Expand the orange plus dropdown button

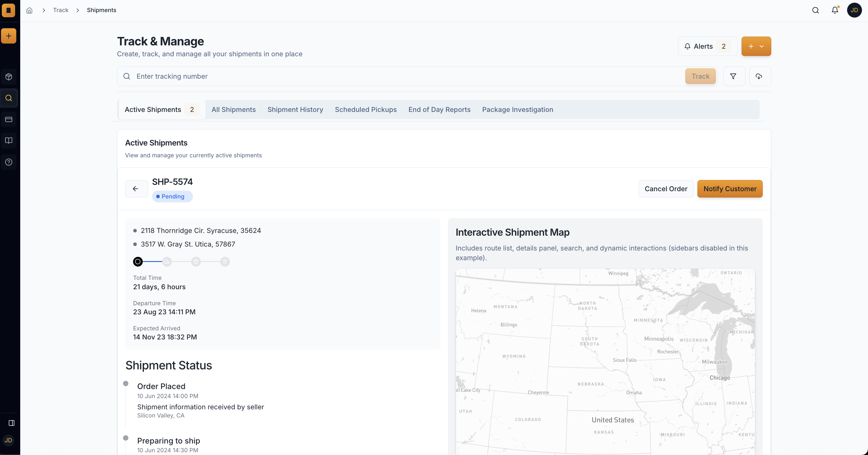(x=756, y=47)
